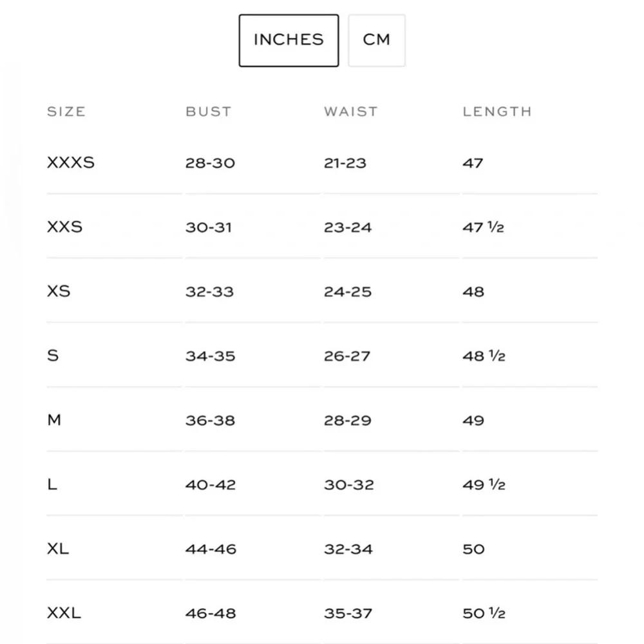Click the S size label

[53, 355]
